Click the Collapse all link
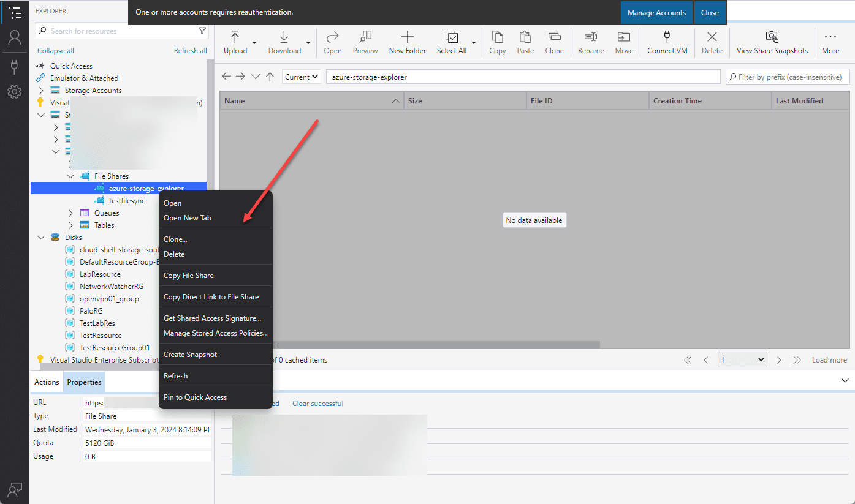 [x=56, y=51]
